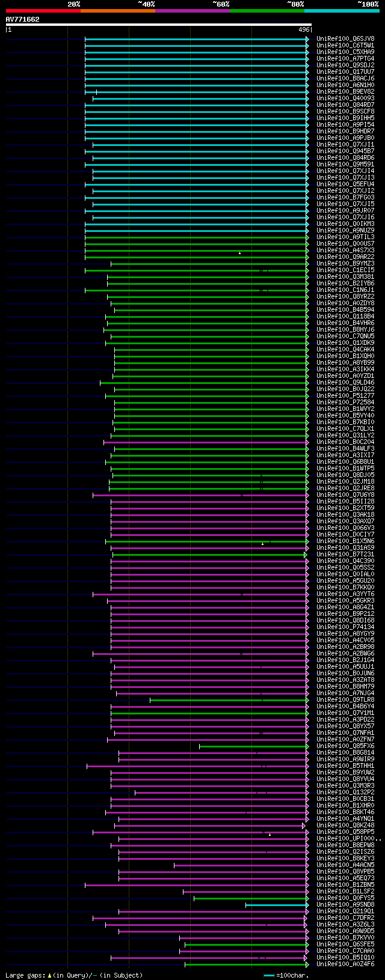Viewport: 385px width, 980px height.
Task: Click the green alignment bar for UniRef100_A4S7X3
Action: [197, 250]
